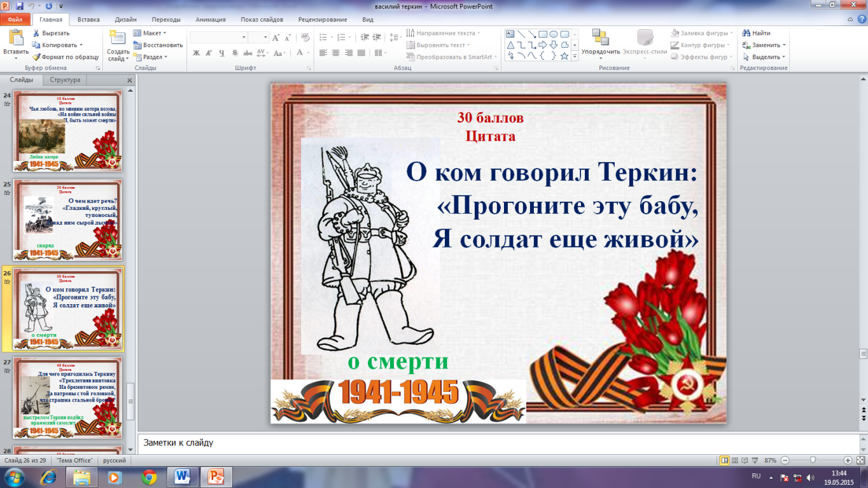Toggle Strikethrough (abc) formatting

tap(248, 53)
